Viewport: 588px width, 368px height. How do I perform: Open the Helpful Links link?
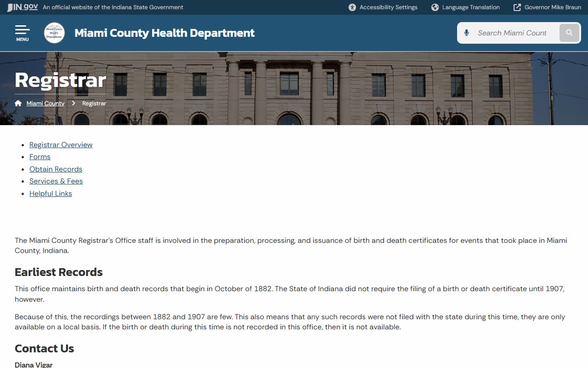(x=51, y=194)
